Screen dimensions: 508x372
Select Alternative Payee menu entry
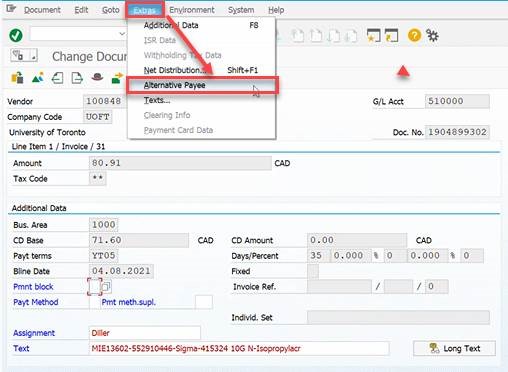tap(201, 85)
